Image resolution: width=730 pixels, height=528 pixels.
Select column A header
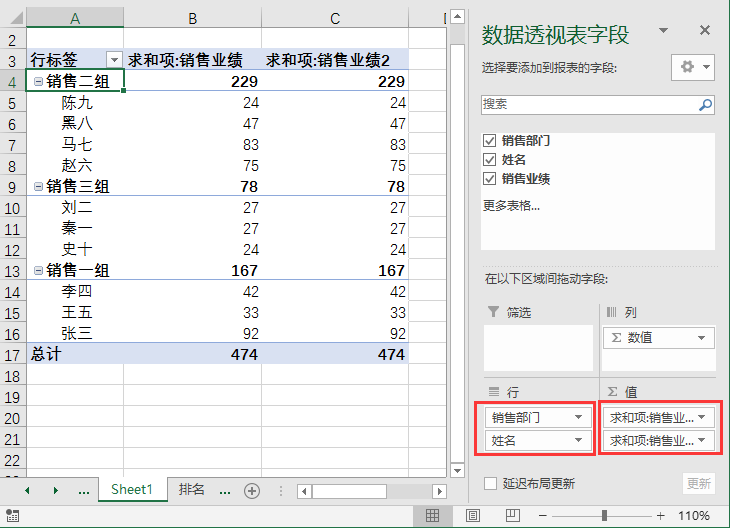pos(75,18)
